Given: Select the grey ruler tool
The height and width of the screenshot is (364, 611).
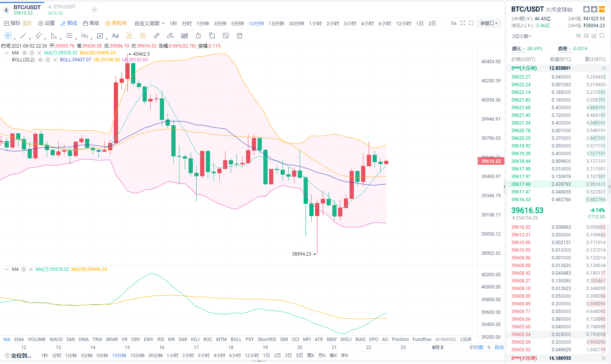Looking at the screenshot, I should pyautogui.click(x=157, y=36).
